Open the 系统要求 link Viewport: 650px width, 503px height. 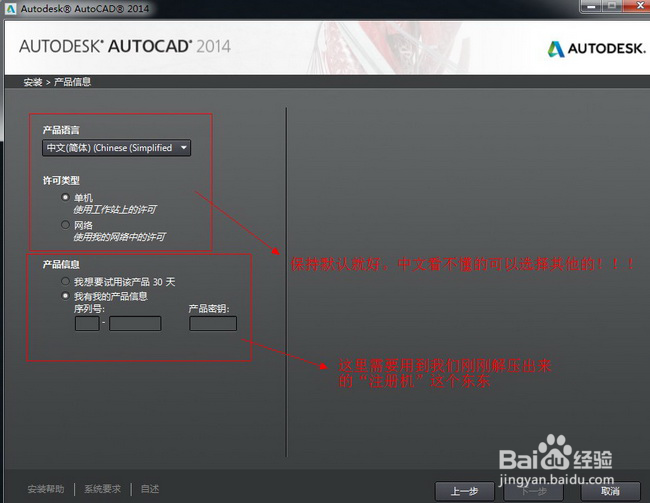point(102,489)
